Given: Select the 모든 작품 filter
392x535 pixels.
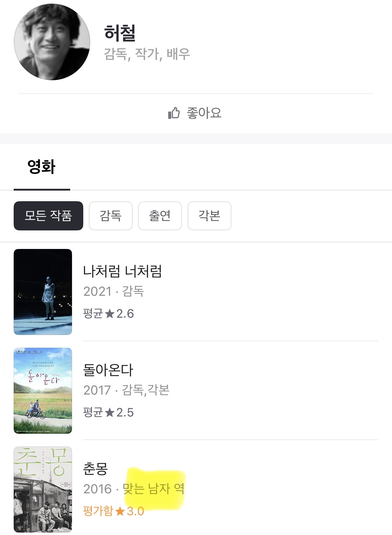Looking at the screenshot, I should pos(48,216).
